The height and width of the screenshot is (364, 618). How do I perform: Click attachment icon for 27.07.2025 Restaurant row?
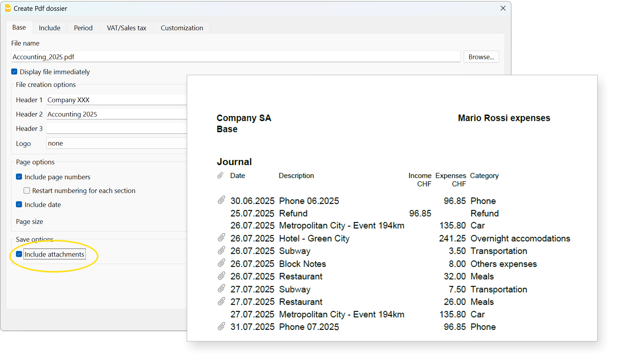tap(221, 301)
